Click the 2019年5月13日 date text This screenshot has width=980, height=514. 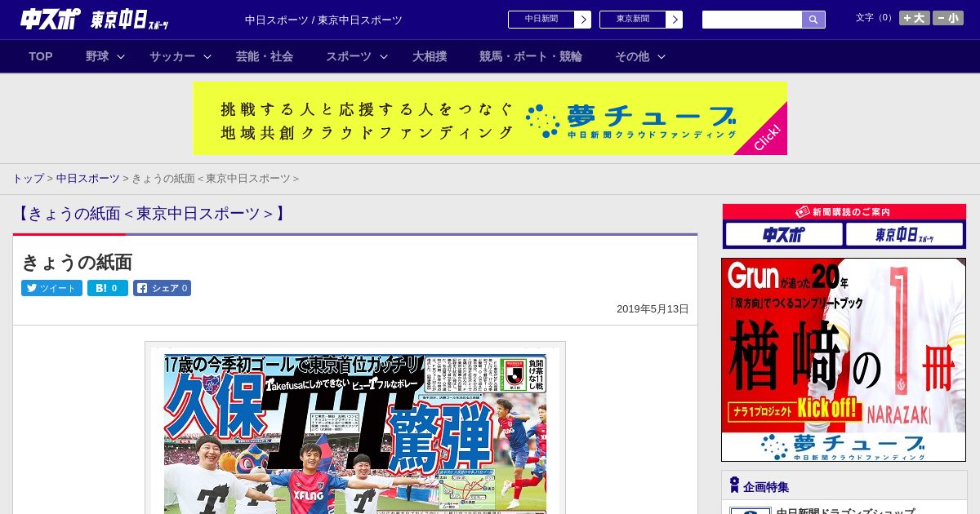(653, 309)
